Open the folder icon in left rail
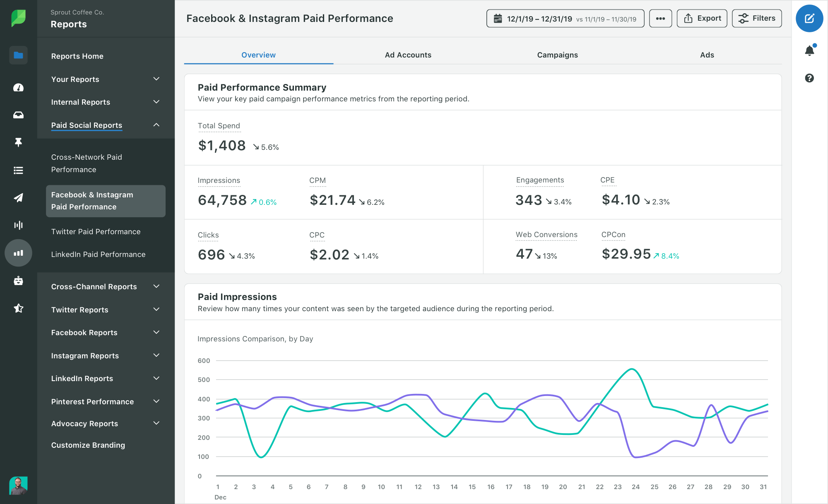 pyautogui.click(x=18, y=55)
